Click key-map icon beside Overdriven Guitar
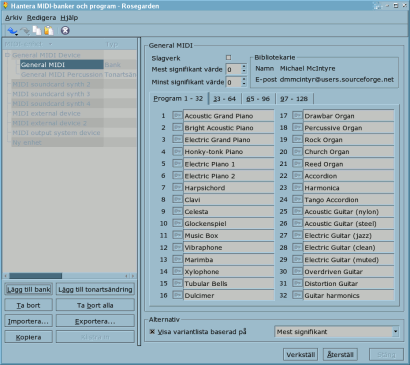This screenshot has width=410, height=365. [297, 271]
